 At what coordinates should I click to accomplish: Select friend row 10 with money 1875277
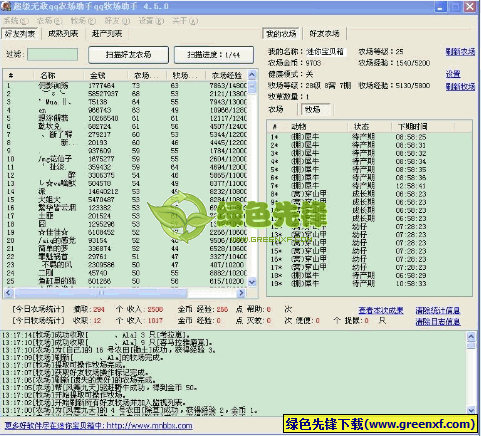(126, 159)
